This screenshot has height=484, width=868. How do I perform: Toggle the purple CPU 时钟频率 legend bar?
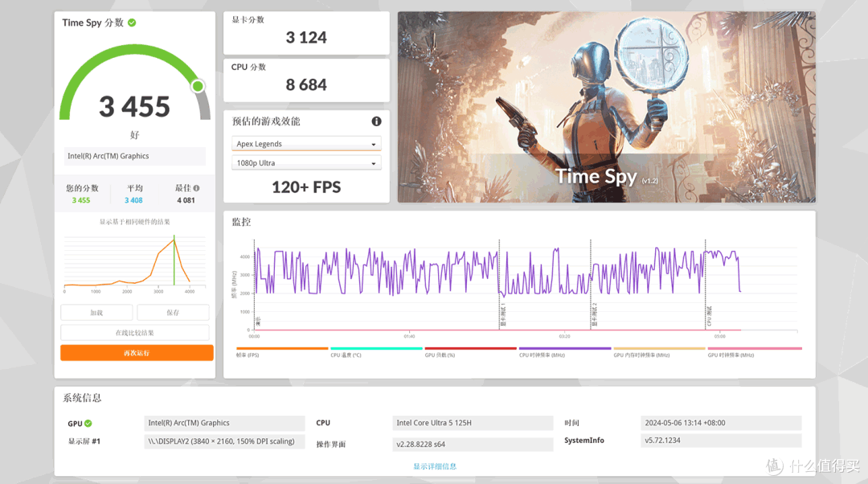click(565, 348)
